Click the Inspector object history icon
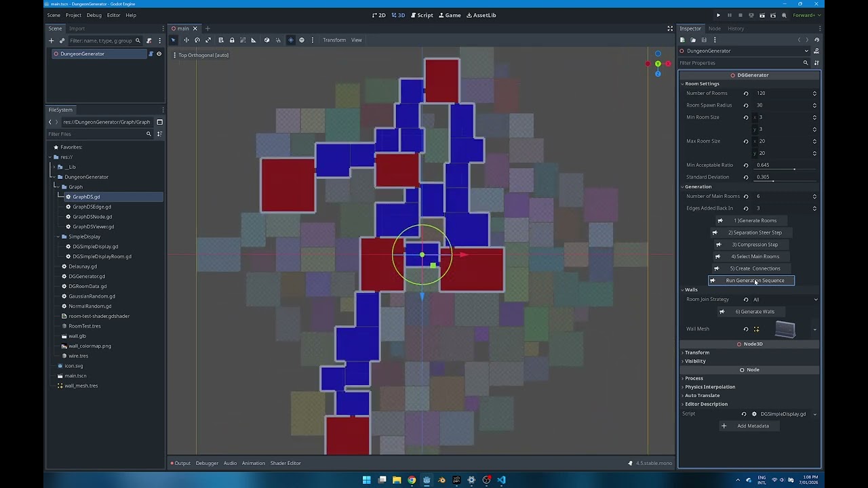This screenshot has width=868, height=488. (816, 40)
